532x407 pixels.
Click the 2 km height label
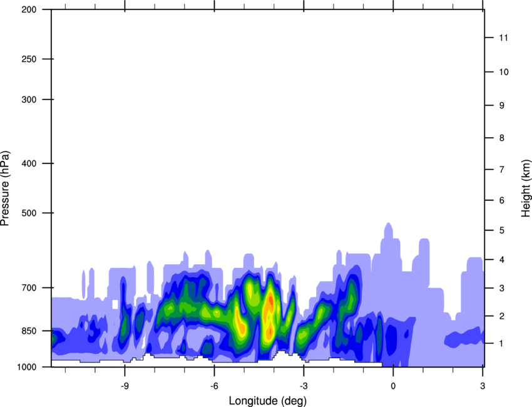pos(502,316)
